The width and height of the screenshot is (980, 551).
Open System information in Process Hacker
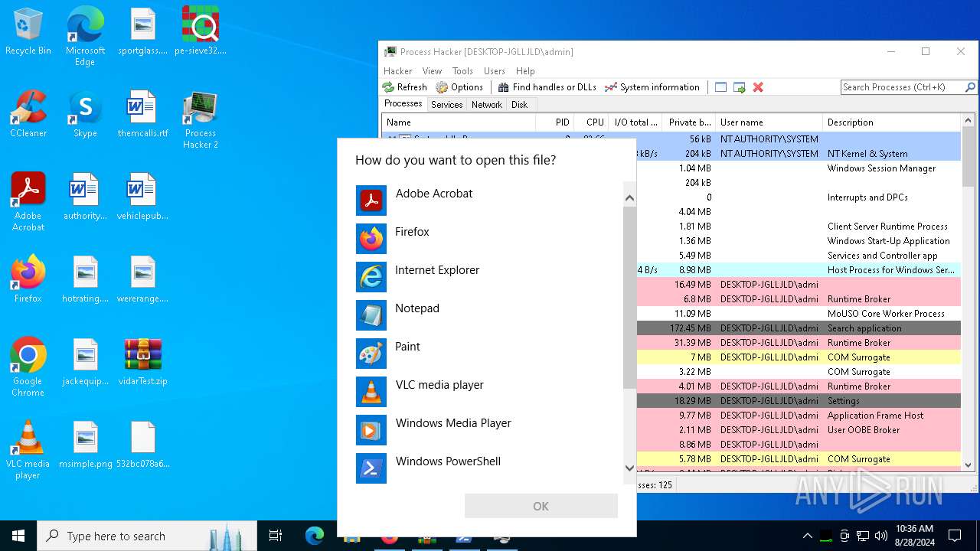(652, 87)
